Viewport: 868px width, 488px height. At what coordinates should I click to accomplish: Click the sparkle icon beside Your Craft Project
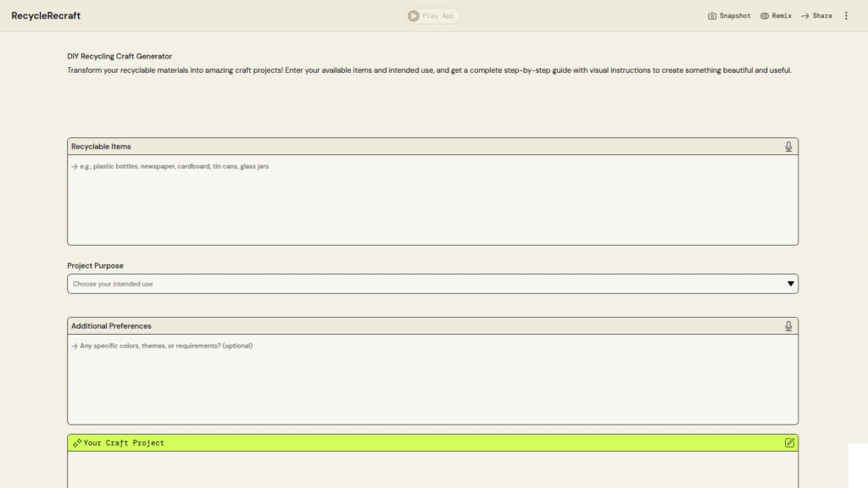(77, 443)
